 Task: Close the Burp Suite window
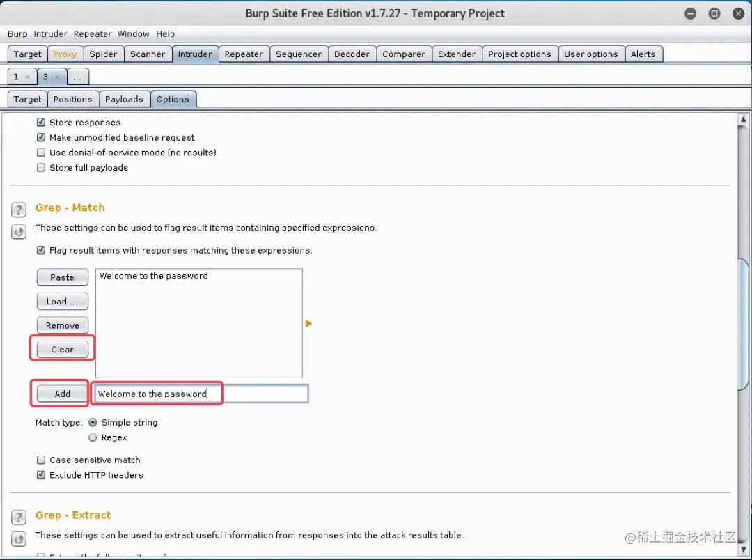click(739, 13)
